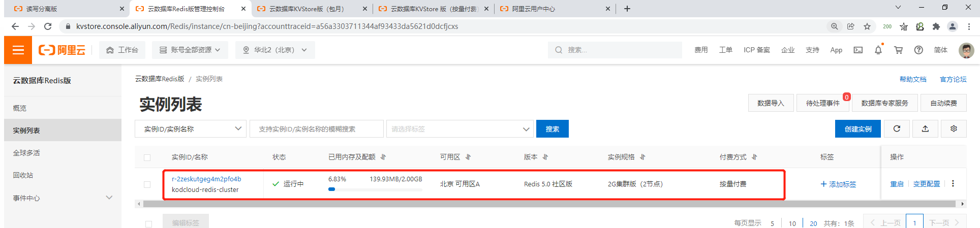This screenshot has width=980, height=228.
Task: Switch to 云数据库KVStore版（包月） tab
Action: 312,9
